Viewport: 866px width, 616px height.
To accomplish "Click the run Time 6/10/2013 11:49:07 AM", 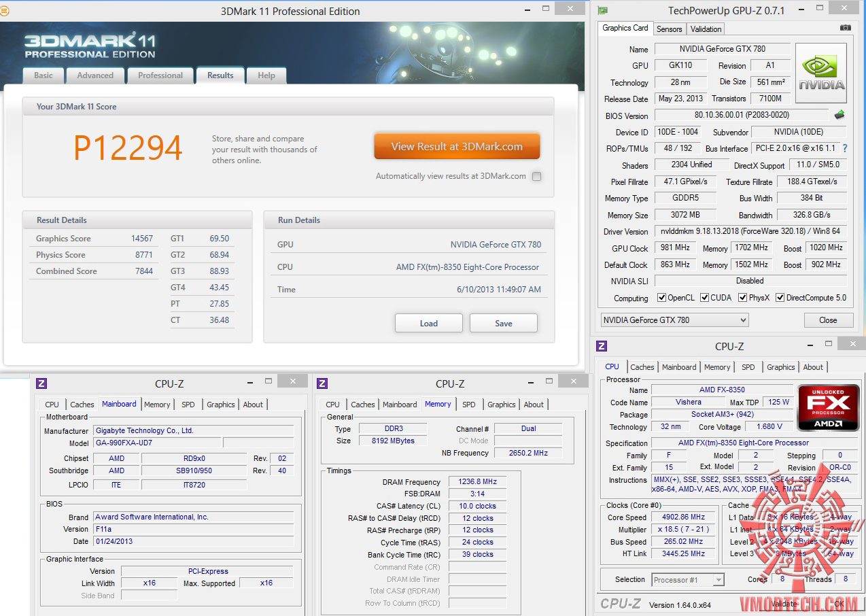I will click(499, 290).
